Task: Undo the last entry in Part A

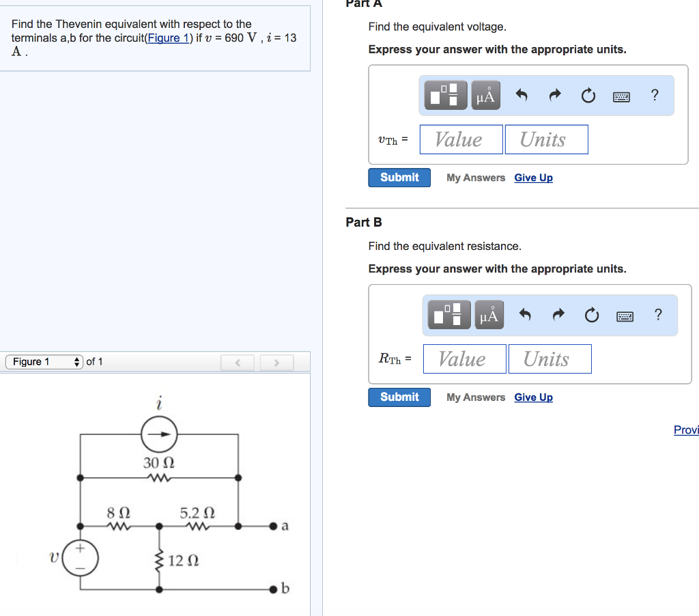Action: [x=520, y=95]
